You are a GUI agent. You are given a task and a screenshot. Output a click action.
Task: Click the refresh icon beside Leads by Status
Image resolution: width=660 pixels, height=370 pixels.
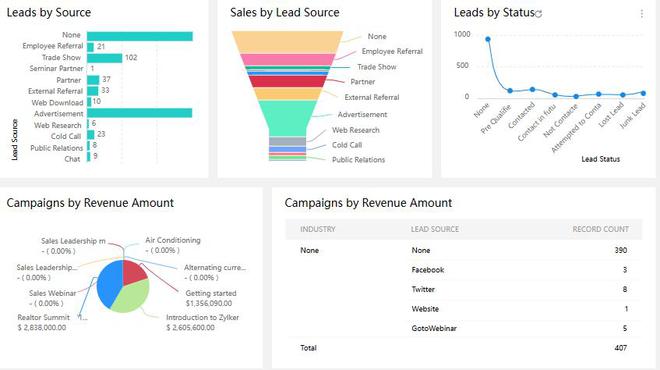coord(538,14)
